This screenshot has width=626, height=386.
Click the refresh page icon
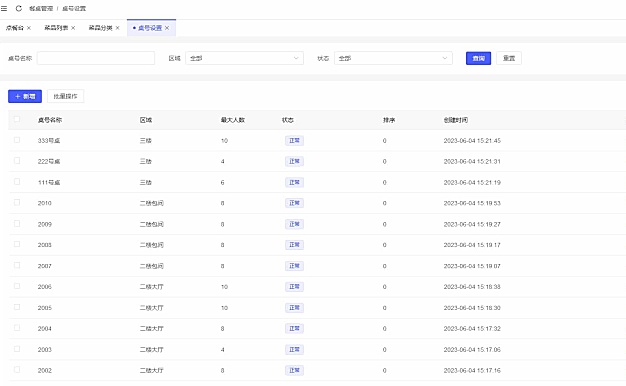tap(19, 8)
